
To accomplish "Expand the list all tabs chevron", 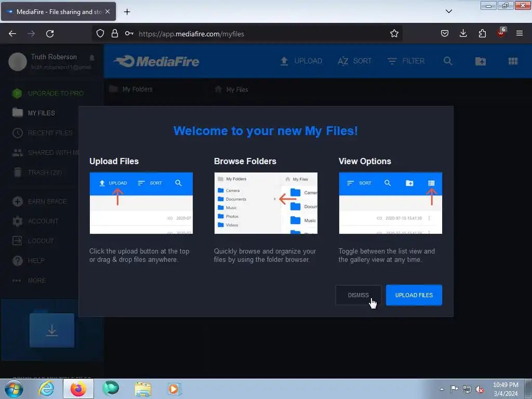I will click(x=448, y=11).
